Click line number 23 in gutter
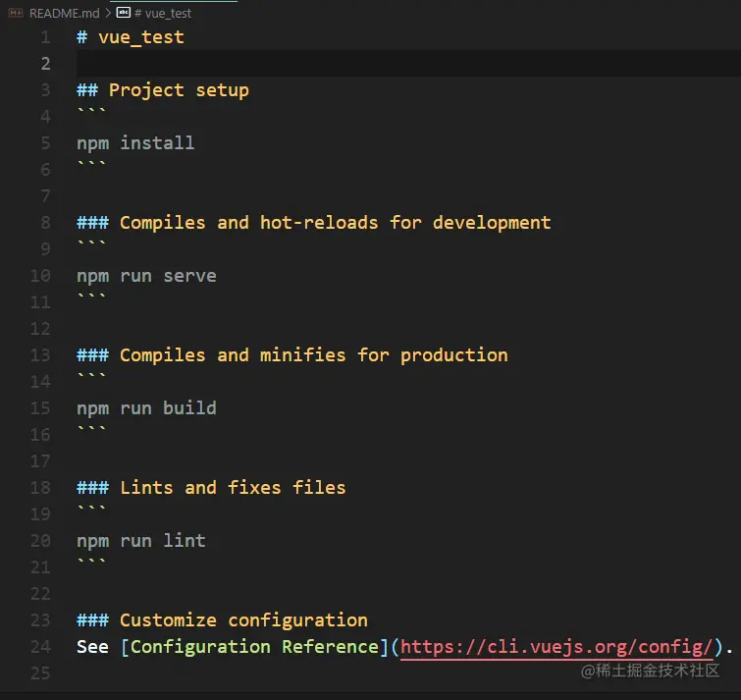 coord(40,619)
